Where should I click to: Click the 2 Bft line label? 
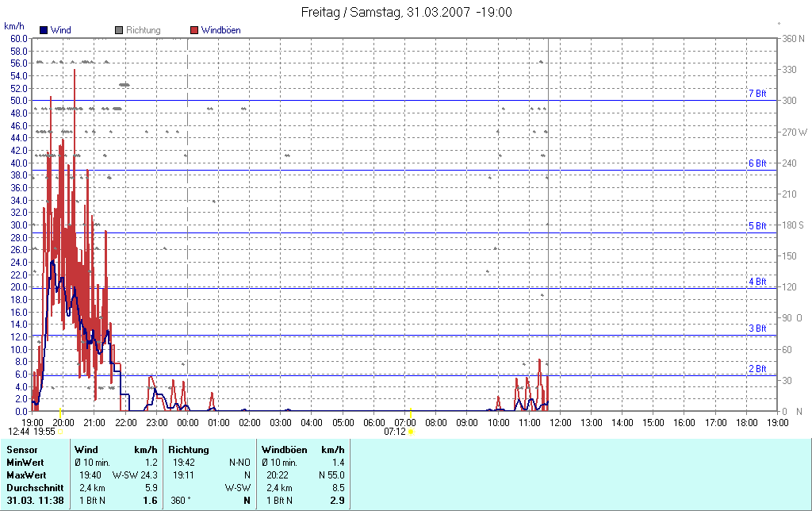(x=757, y=369)
